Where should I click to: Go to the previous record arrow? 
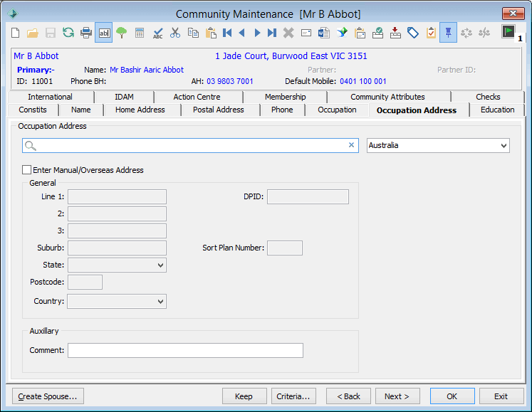pos(242,33)
